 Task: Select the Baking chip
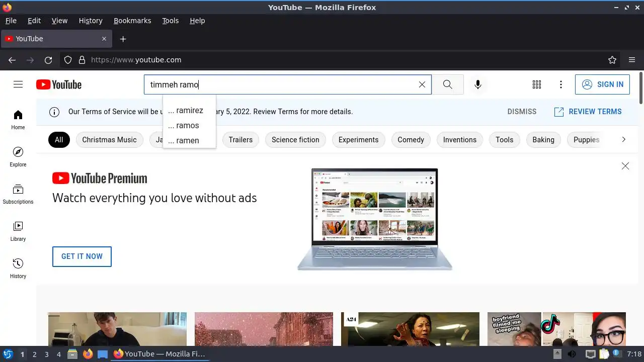point(543,140)
